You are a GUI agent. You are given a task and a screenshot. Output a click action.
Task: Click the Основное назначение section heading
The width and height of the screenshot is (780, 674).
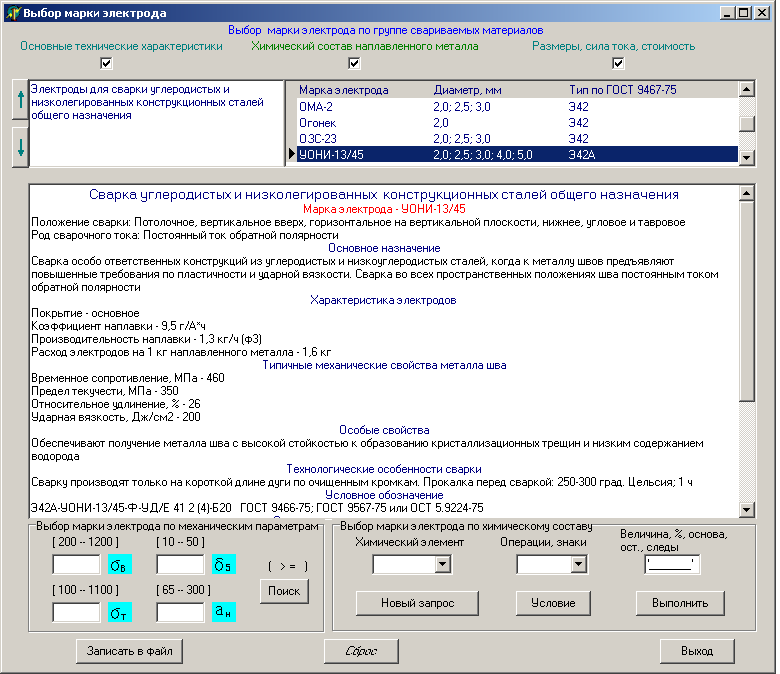click(384, 248)
